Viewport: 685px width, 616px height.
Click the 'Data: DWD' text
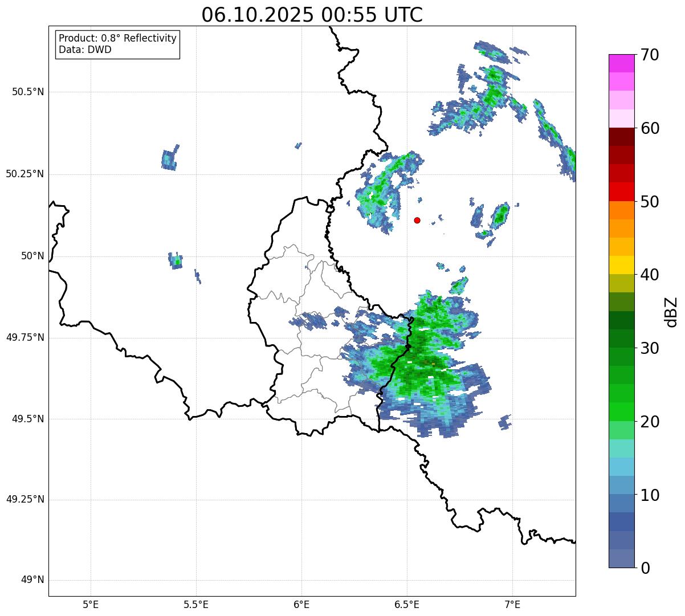(x=85, y=50)
